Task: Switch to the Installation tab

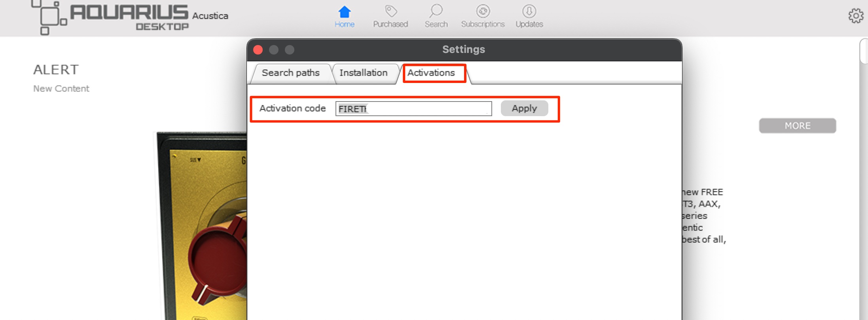Action: pyautogui.click(x=364, y=73)
